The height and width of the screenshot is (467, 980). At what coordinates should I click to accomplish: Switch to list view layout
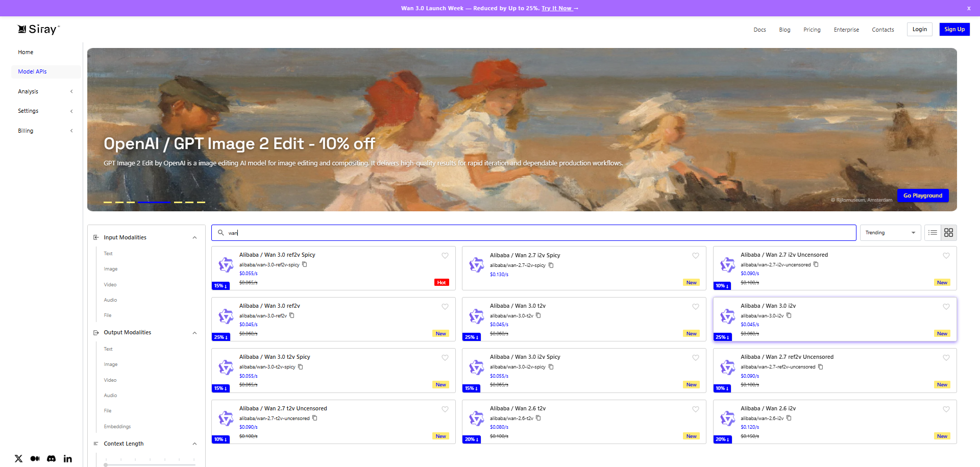[933, 233]
